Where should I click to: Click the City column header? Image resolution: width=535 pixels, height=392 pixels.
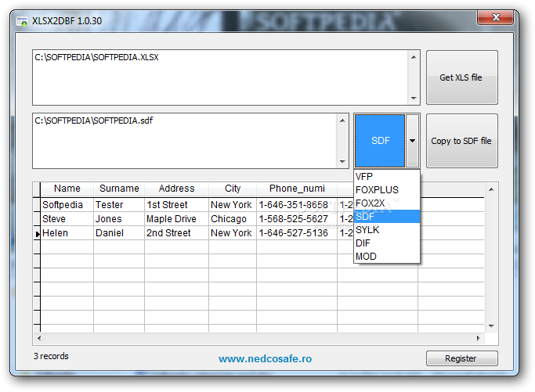click(233, 189)
